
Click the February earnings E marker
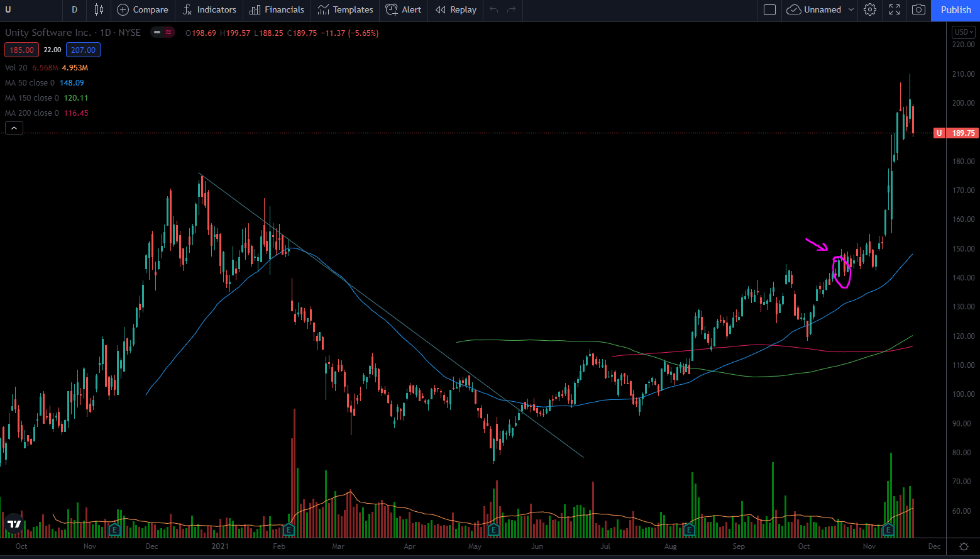click(x=289, y=529)
